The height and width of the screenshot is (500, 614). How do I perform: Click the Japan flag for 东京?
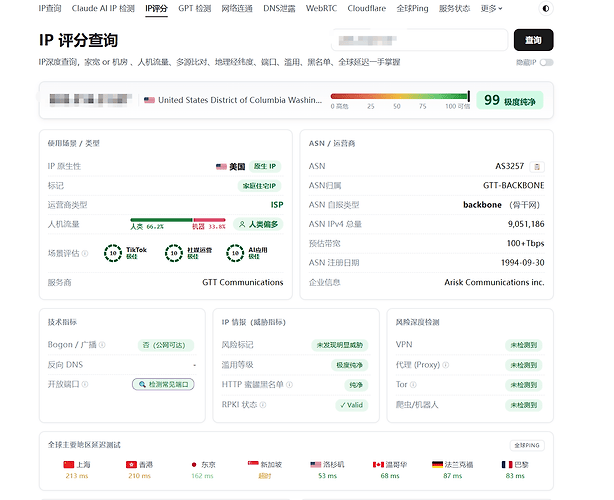click(194, 464)
